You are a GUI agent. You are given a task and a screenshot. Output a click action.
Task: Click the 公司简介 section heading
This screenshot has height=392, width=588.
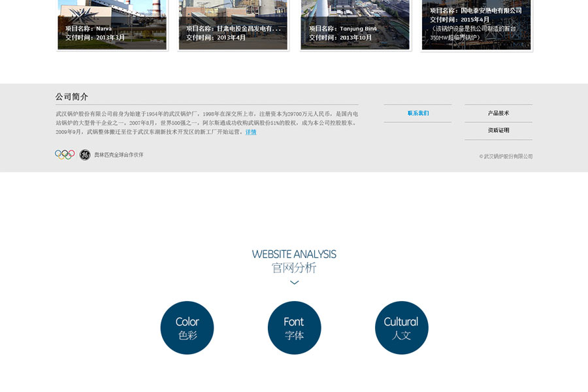pyautogui.click(x=72, y=97)
